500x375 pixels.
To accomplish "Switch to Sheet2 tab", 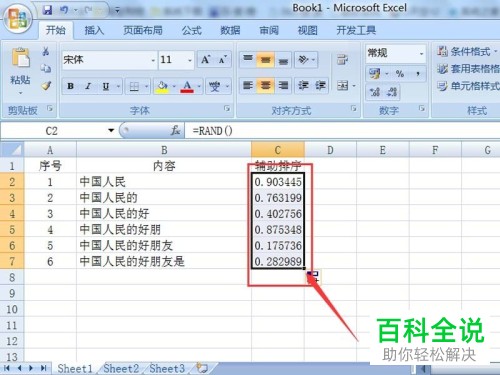I will tap(121, 368).
